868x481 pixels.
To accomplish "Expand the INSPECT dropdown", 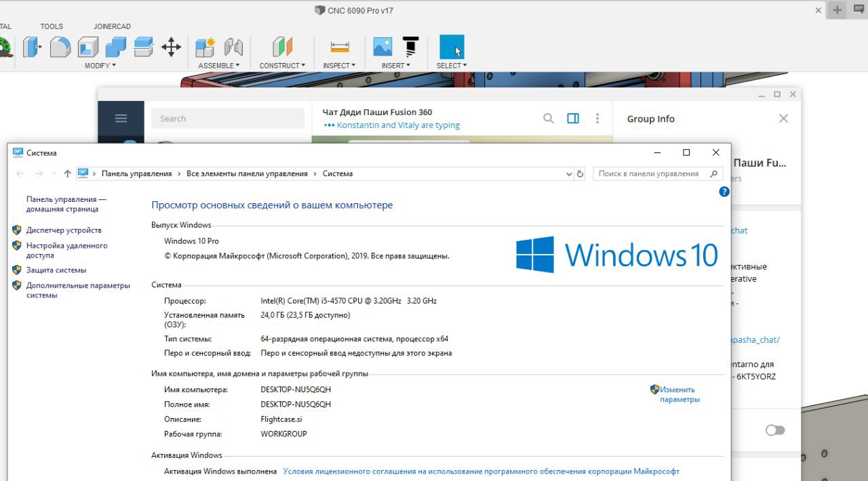I will pyautogui.click(x=339, y=66).
